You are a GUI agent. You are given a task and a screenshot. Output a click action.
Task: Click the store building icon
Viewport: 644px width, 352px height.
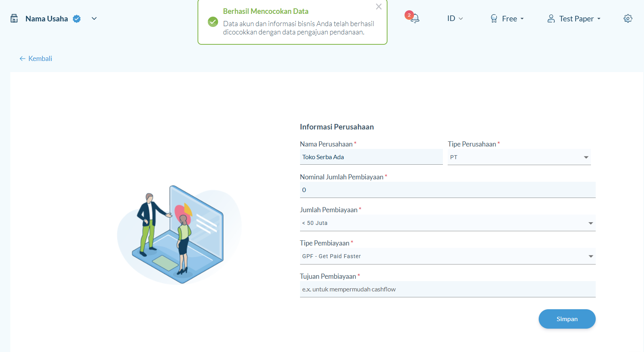tap(14, 19)
